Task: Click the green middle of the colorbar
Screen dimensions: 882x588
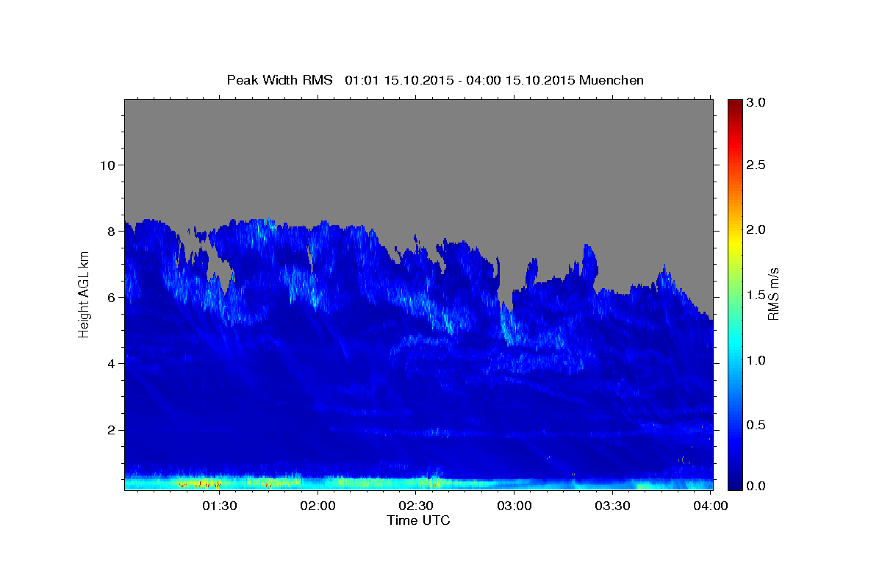Action: 734,294
